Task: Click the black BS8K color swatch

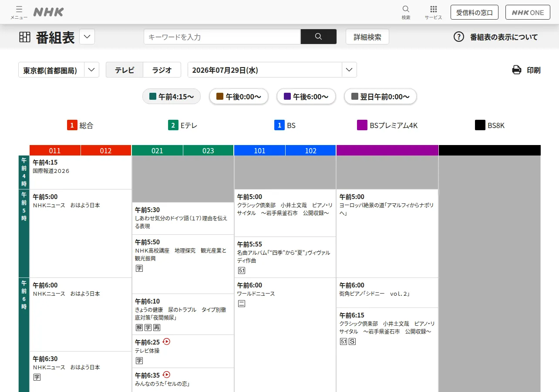Action: [480, 125]
